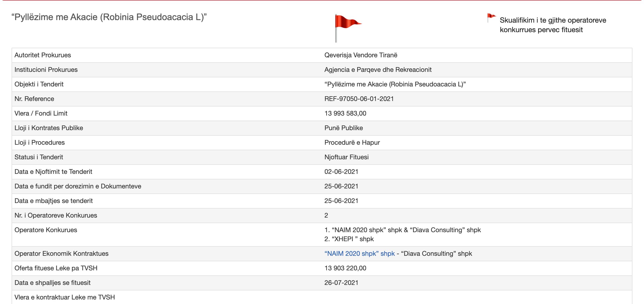This screenshot has width=644, height=304.
Task: Click the Qeverisja Vendore Tiranë cell
Action: [x=361, y=55]
